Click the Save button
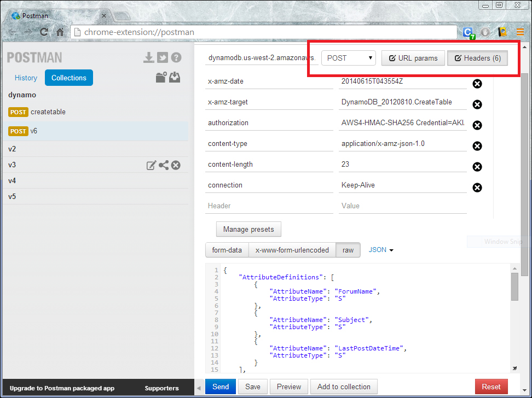This screenshot has width=532, height=398. click(253, 387)
